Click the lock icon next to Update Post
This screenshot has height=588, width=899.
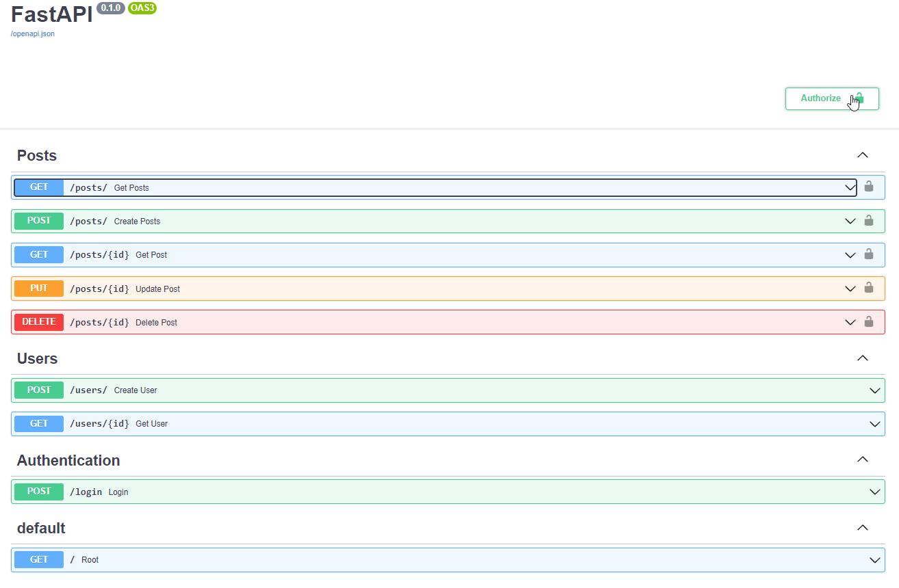point(869,288)
